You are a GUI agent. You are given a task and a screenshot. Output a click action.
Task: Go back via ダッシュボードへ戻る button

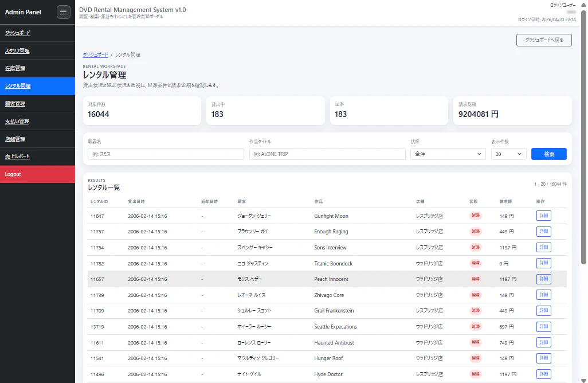544,40
